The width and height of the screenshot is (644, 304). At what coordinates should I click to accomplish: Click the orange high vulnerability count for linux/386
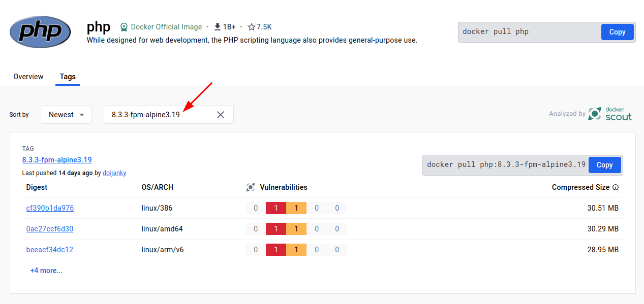(296, 208)
